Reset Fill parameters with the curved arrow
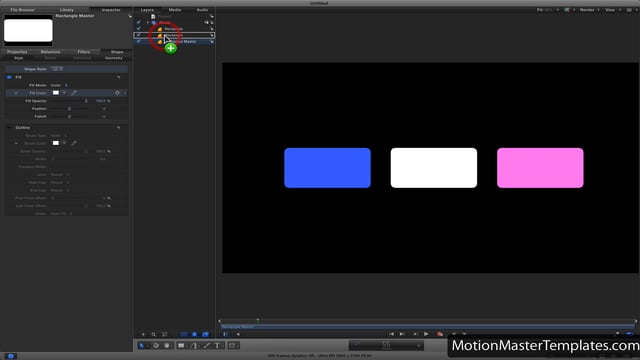Image resolution: width=640 pixels, height=360 pixels. tap(118, 77)
